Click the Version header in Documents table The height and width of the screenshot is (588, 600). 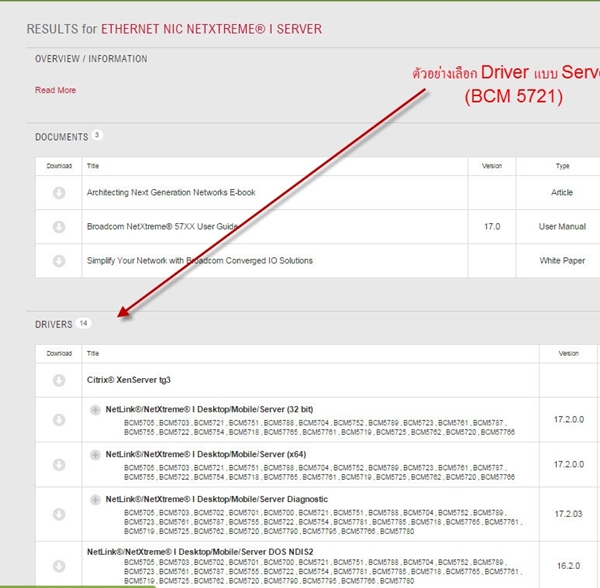[492, 166]
